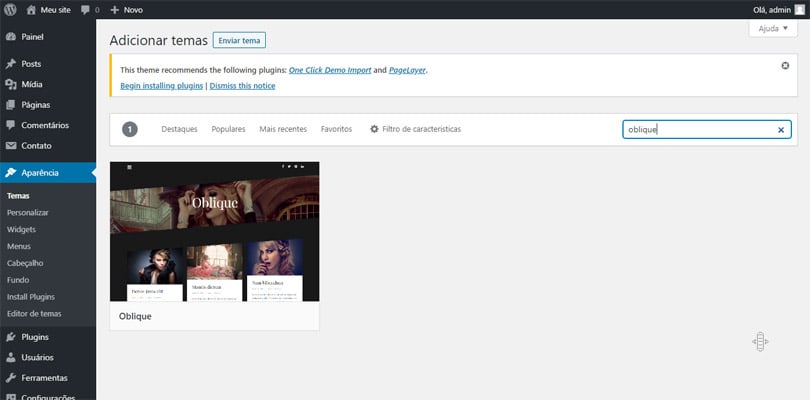Click the Novo plus button
Viewport: 810px width, 400px height.
point(127,10)
